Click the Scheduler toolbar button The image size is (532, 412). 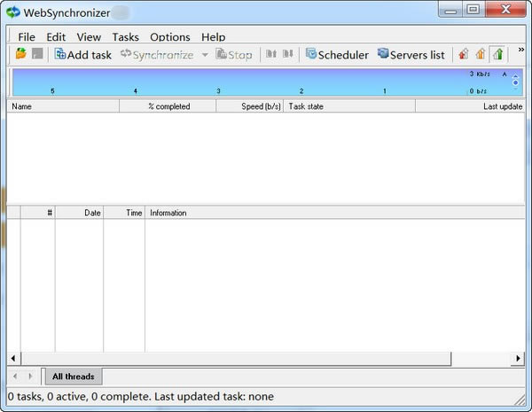[x=336, y=55]
